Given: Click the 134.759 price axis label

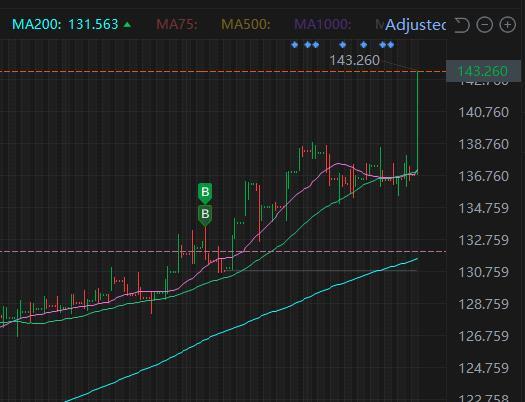Looking at the screenshot, I should [483, 209].
